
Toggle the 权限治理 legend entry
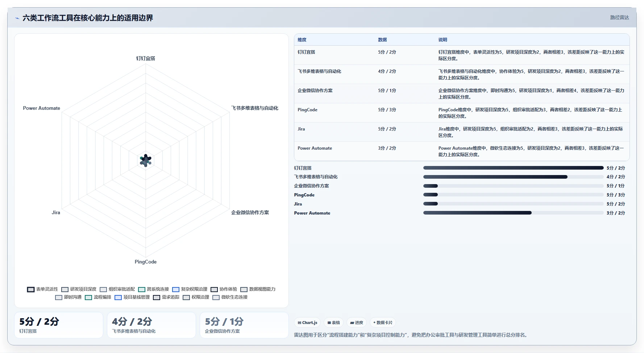pyautogui.click(x=196, y=297)
